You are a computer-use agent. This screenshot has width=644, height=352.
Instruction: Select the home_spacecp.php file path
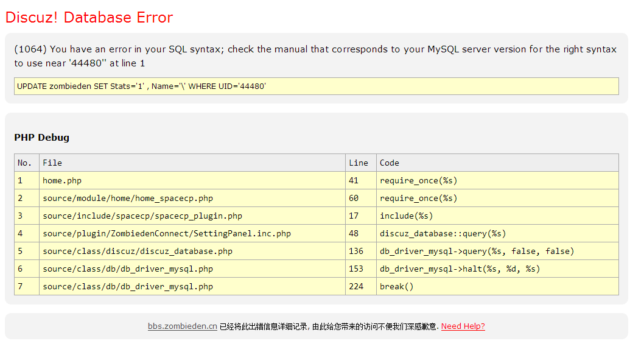click(128, 198)
